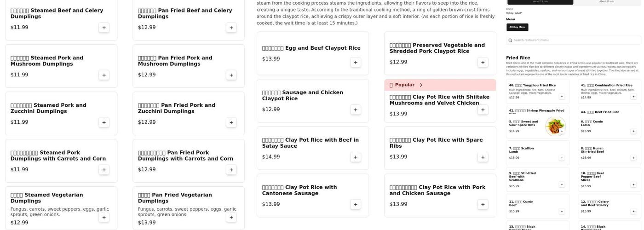Add Clay Pot Rice with Spare Ribs
The width and height of the screenshot is (644, 230).
(x=483, y=157)
